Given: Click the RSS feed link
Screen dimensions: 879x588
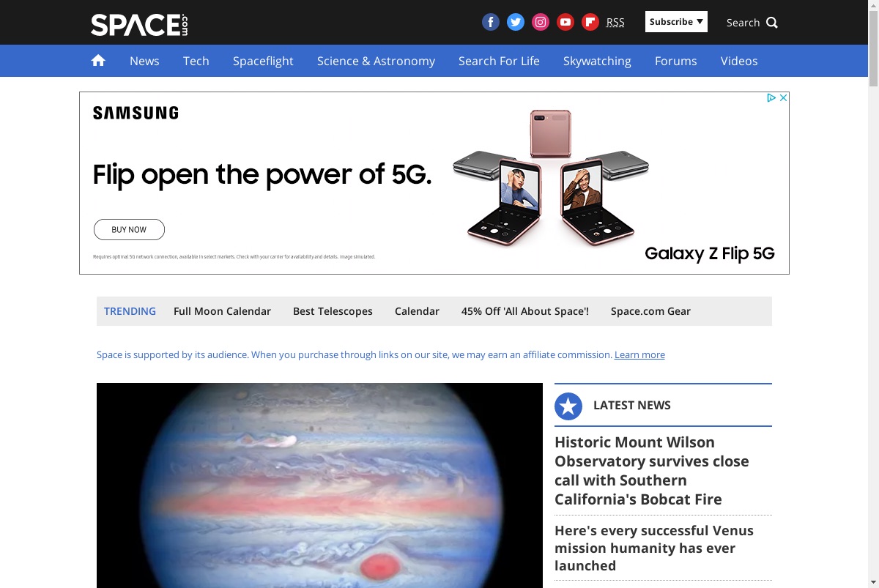Looking at the screenshot, I should pos(615,22).
